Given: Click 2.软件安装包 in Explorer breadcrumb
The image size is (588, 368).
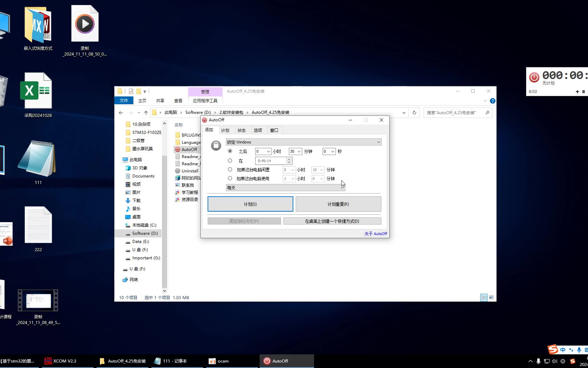Looking at the screenshot, I should tap(231, 112).
